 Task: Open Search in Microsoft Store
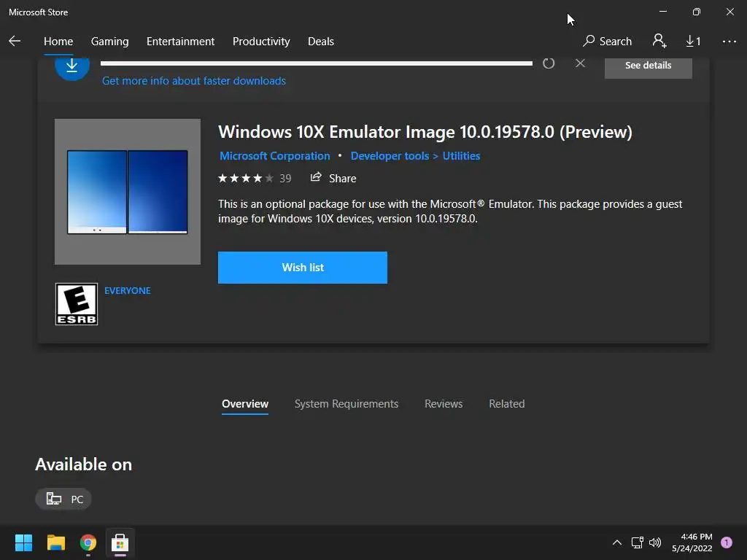click(x=607, y=42)
